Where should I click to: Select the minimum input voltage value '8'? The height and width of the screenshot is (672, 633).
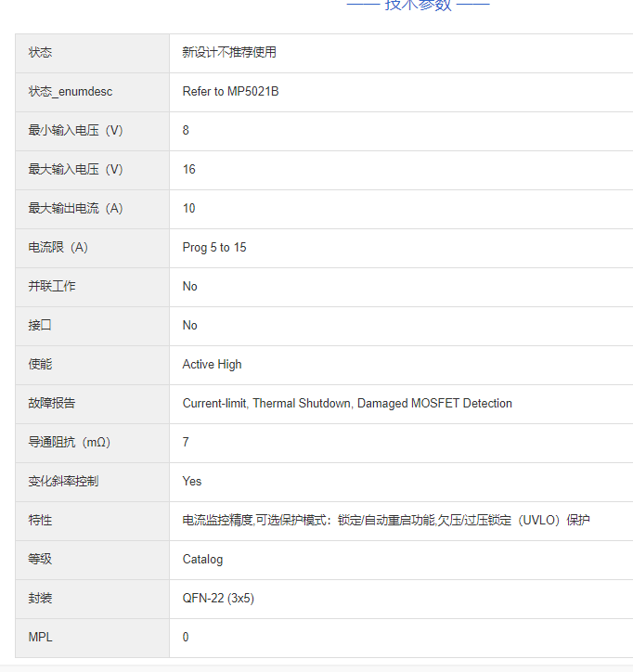(x=186, y=130)
